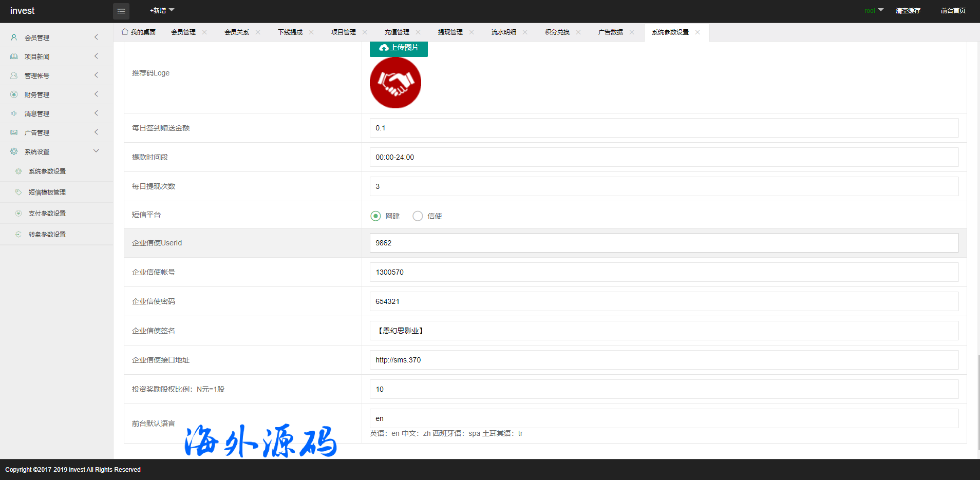Viewport: 980px width, 480px height.
Task: Open the root user dropdown
Action: coord(873,10)
